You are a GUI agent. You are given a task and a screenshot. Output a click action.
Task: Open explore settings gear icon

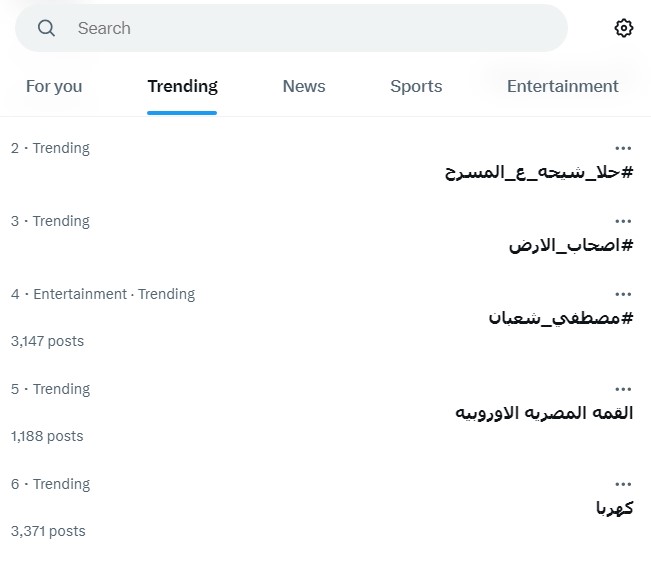[x=624, y=28]
